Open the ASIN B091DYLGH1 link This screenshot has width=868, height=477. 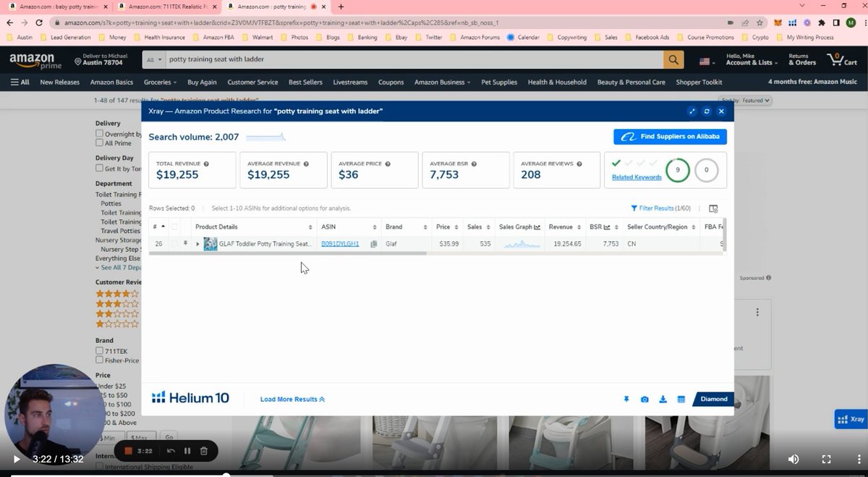tap(340, 244)
